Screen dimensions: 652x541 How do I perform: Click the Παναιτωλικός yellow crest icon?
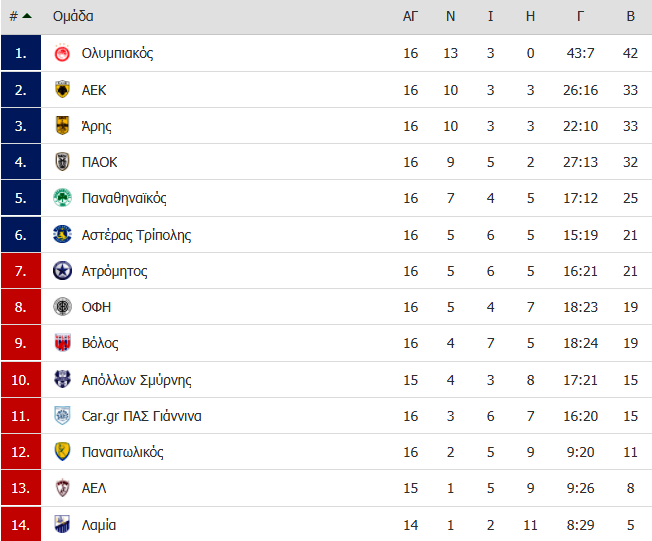pos(62,452)
